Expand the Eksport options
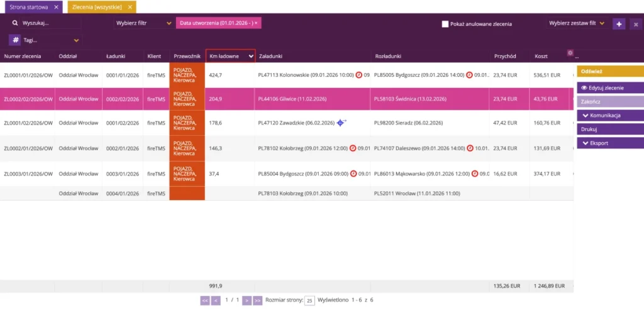 click(610, 143)
